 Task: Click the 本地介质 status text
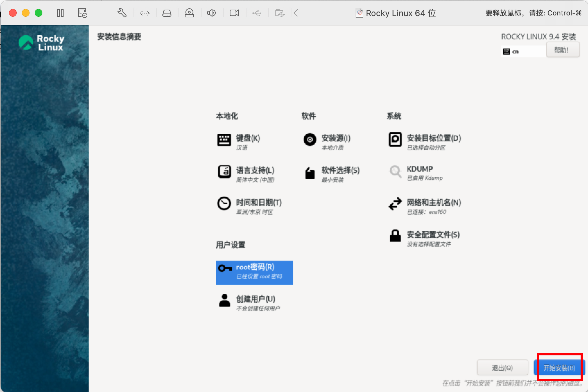(333, 148)
